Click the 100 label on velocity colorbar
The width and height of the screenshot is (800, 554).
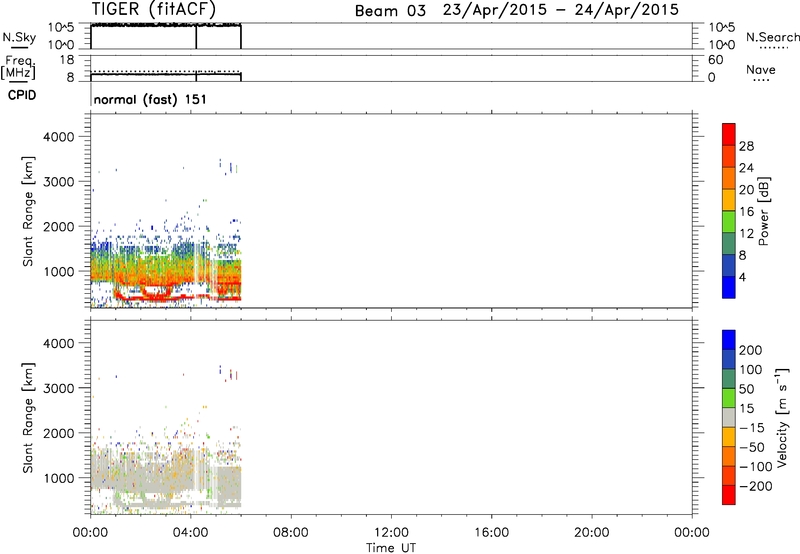click(x=751, y=369)
